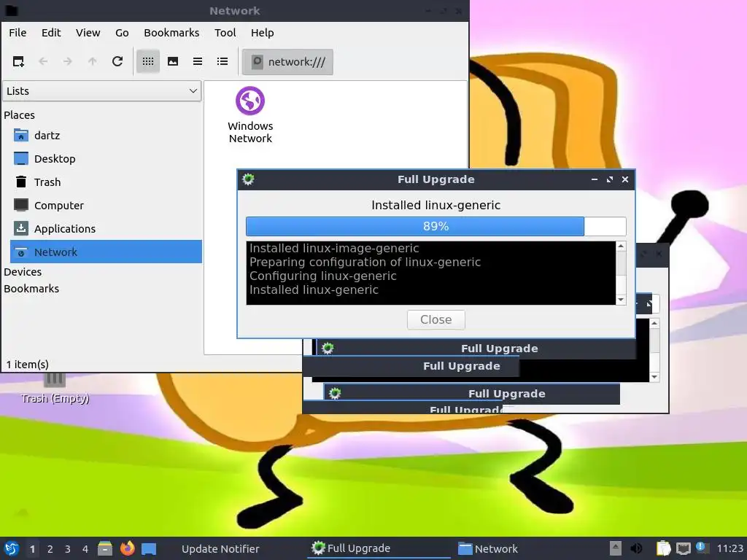Click the Devices section header
Viewport: 747px width, 560px height.
(x=23, y=272)
